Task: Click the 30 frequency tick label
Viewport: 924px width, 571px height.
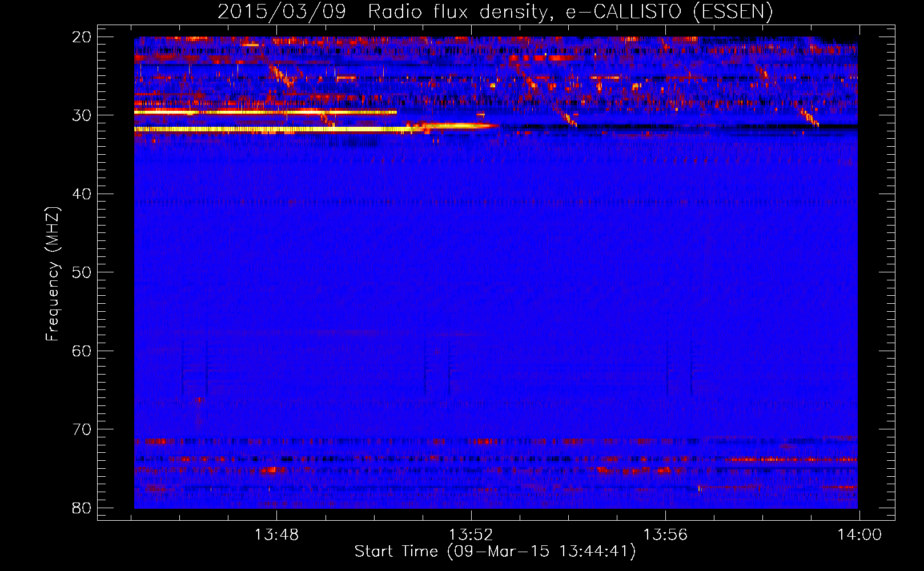Action: 82,115
